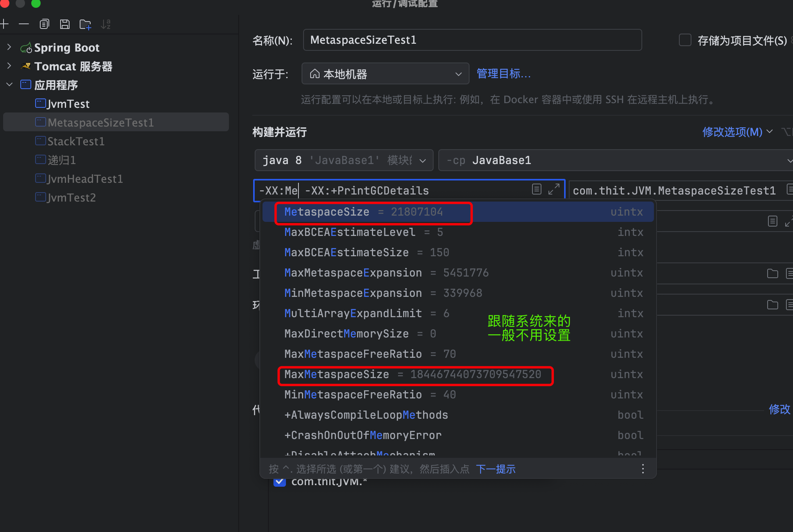The image size is (793, 532).
Task: Toggle the store as project file checkbox
Action: click(685, 40)
